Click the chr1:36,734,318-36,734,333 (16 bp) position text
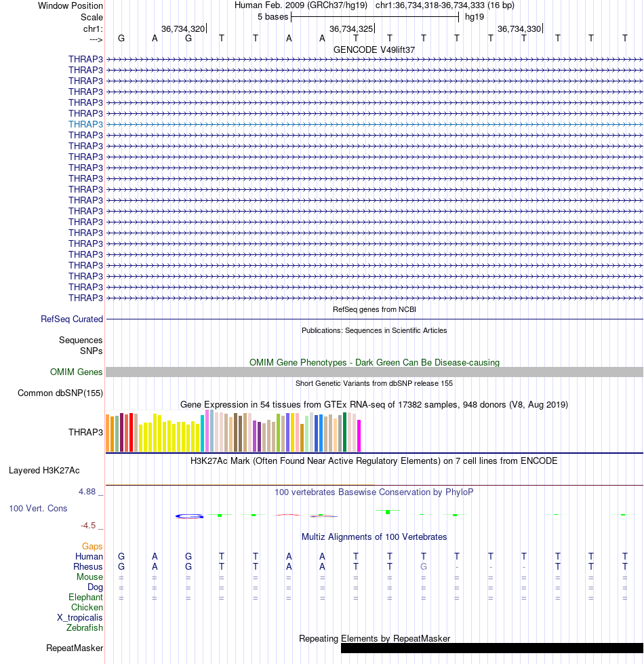This screenshot has width=644, height=664. point(445,5)
